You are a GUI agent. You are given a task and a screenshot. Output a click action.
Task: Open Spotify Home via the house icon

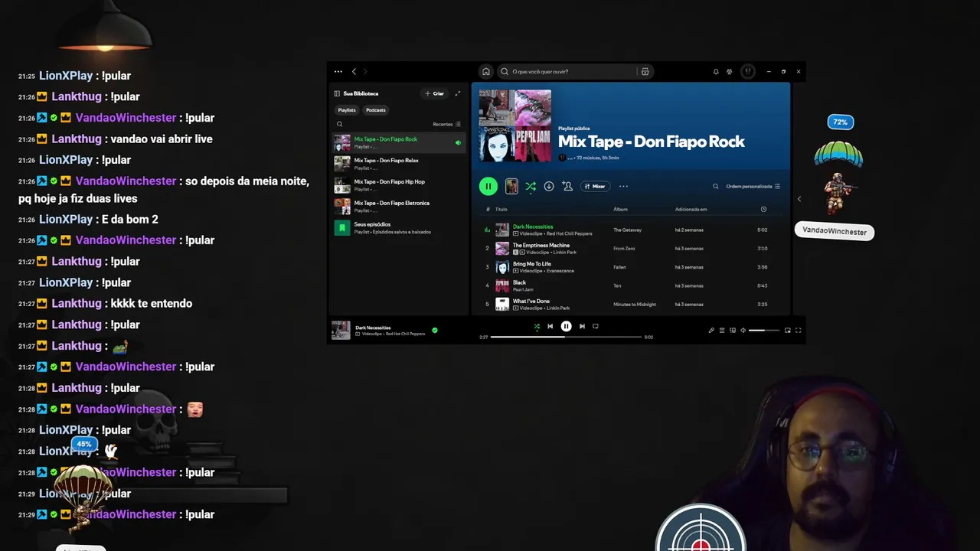[x=485, y=71]
